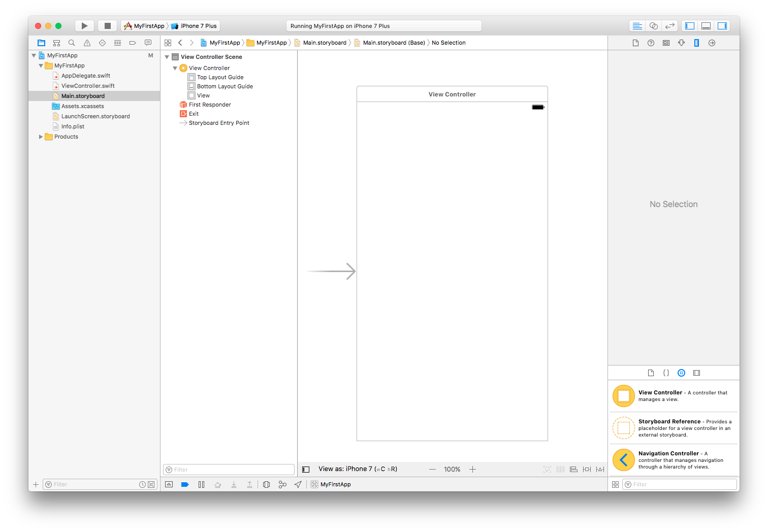
Task: Click the document outline filter field
Action: [229, 470]
